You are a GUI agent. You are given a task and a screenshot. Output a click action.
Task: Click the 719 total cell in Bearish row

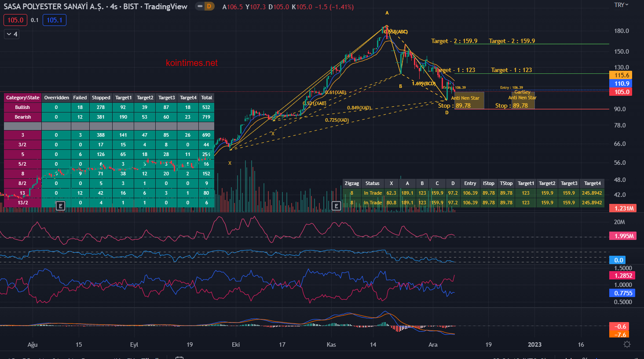[206, 117]
